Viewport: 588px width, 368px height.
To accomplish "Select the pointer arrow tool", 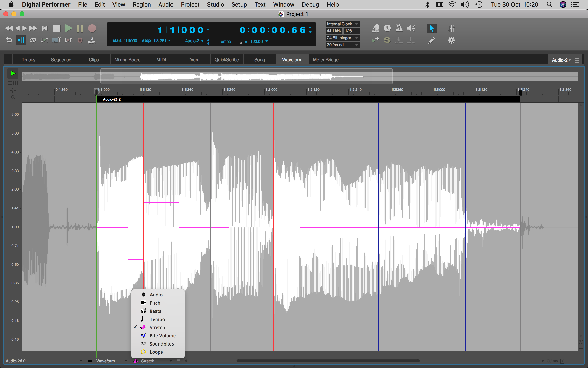I will tap(432, 28).
